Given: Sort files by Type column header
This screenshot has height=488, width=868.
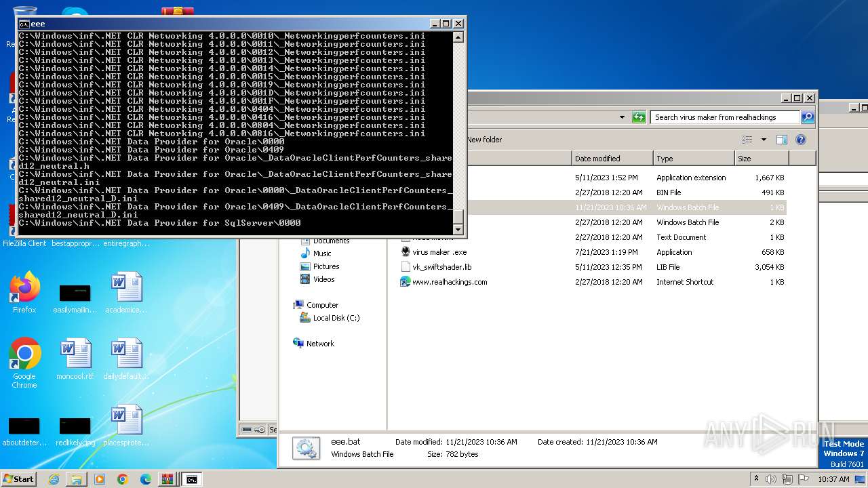Looking at the screenshot, I should pyautogui.click(x=694, y=159).
